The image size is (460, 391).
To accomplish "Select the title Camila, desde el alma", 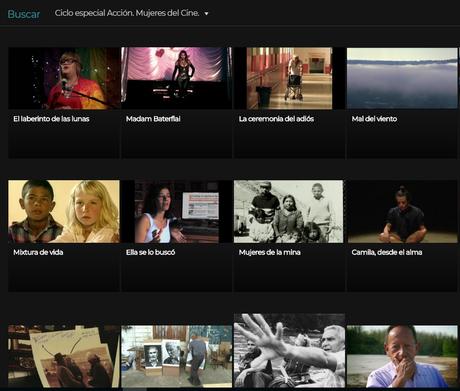I will [387, 252].
